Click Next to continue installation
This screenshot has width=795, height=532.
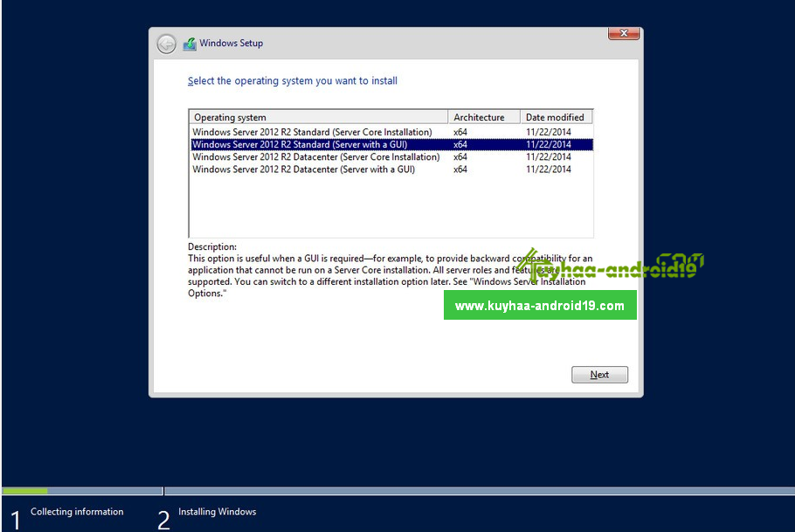[599, 375]
